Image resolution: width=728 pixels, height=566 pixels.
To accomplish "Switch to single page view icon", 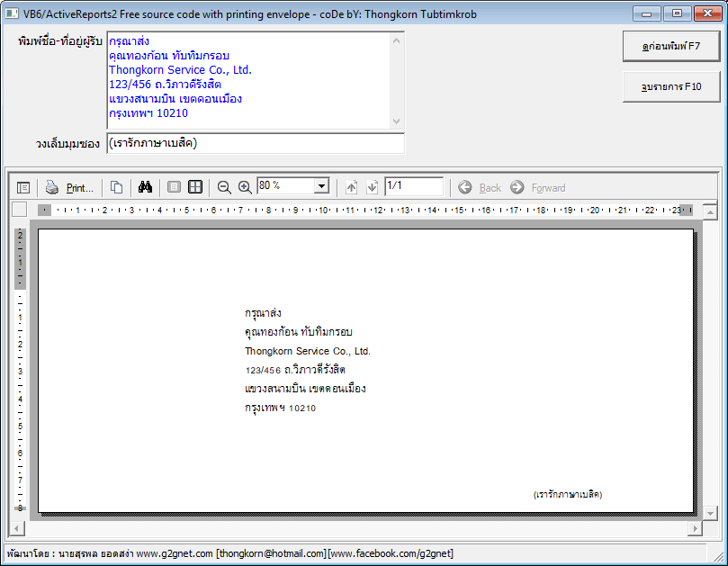I will 174,187.
